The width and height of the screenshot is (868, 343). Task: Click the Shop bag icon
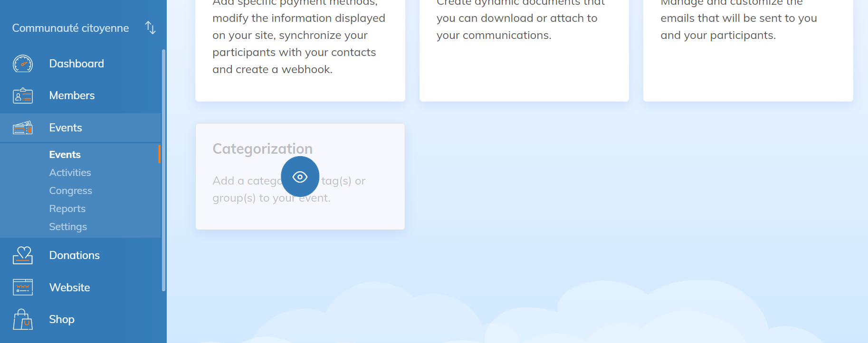point(23,319)
